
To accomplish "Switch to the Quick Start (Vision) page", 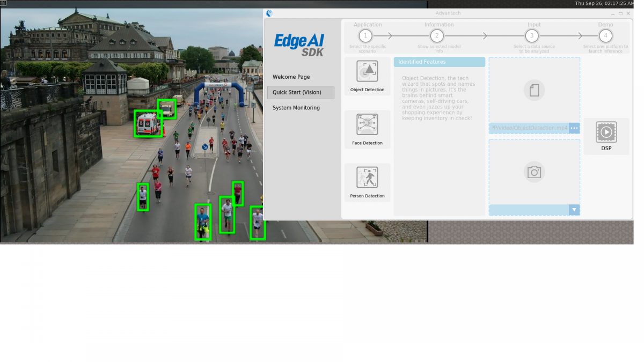I will (x=301, y=92).
